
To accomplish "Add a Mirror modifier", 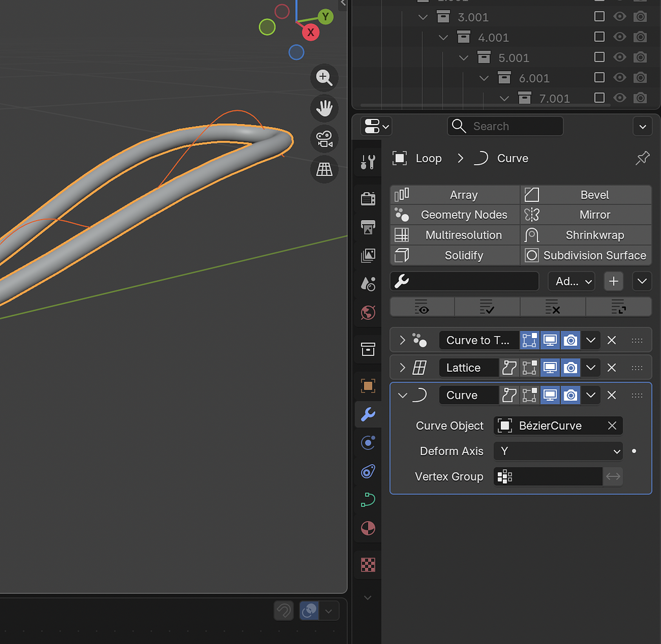I will (586, 215).
